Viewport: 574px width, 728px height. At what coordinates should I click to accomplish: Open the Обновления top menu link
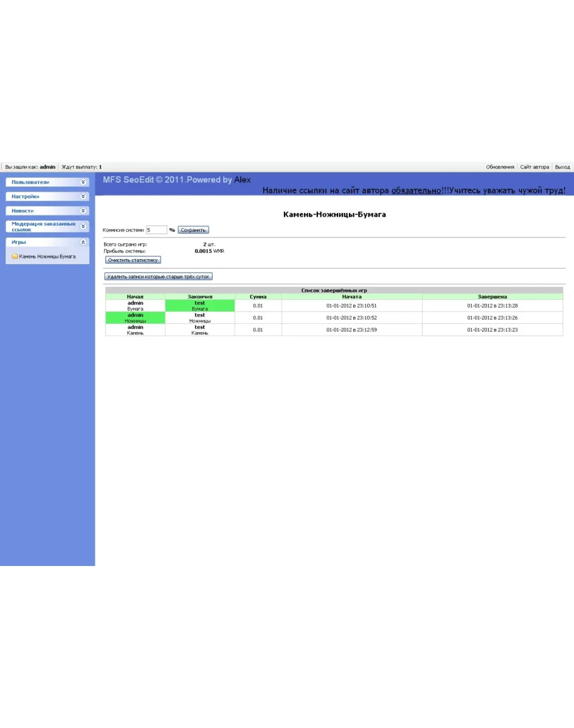point(500,167)
